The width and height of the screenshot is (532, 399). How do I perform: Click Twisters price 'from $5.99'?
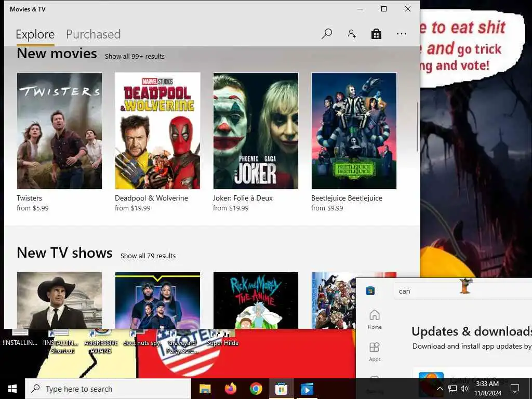point(33,208)
